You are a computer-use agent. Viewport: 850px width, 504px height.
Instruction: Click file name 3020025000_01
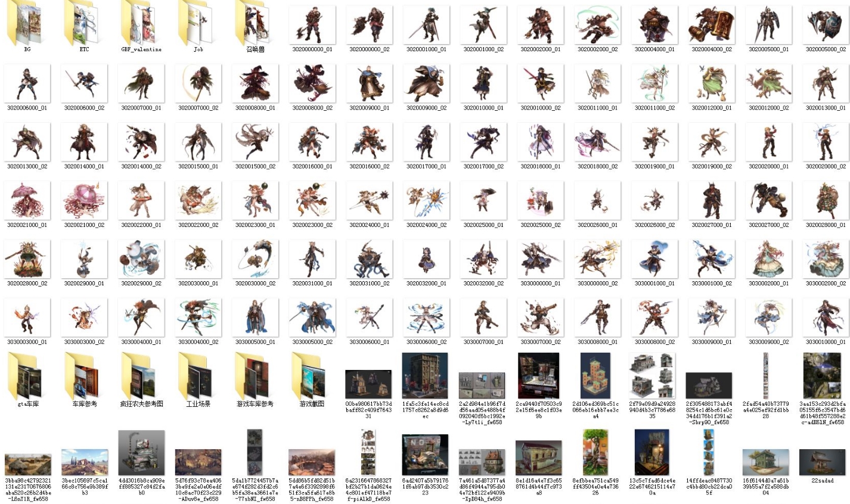pyautogui.click(x=483, y=225)
